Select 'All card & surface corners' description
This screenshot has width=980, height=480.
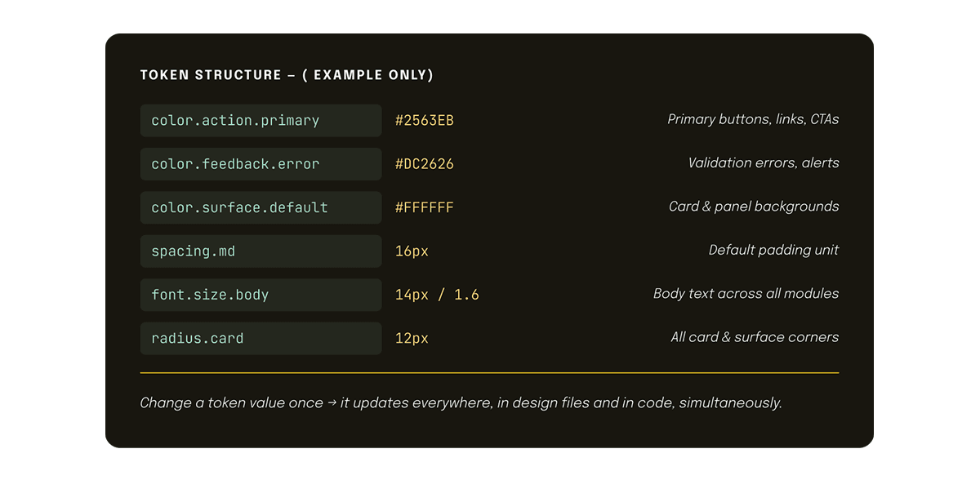[x=754, y=337]
